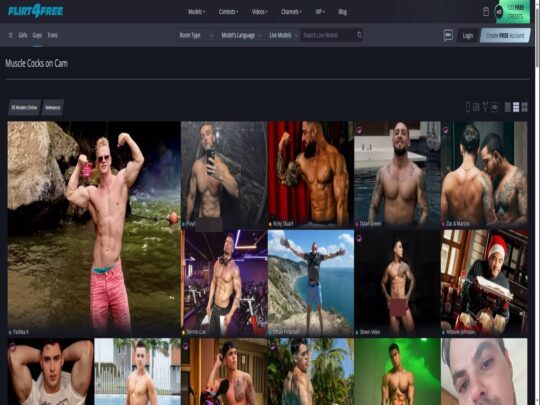Viewport: 540px width, 405px height.
Task: Open the Santa hat thumbnail
Action: tap(484, 283)
